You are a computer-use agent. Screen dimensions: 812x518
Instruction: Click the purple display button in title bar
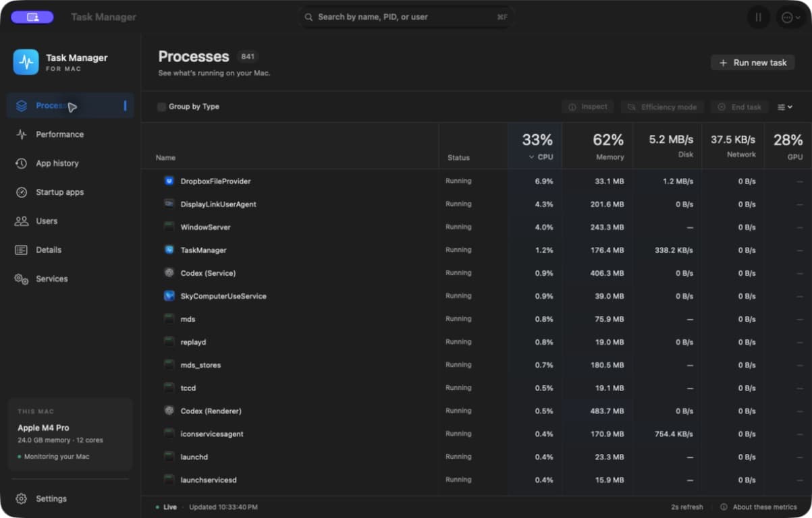click(32, 17)
